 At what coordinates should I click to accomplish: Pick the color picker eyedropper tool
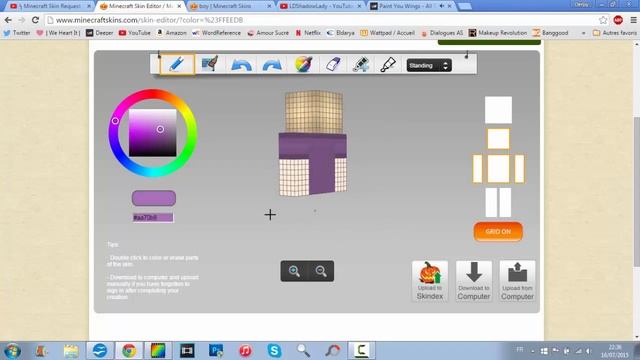pyautogui.click(x=303, y=64)
